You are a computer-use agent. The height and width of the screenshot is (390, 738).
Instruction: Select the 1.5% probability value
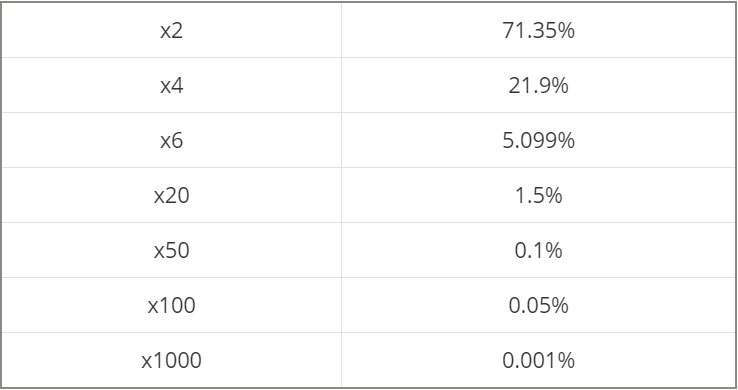538,195
